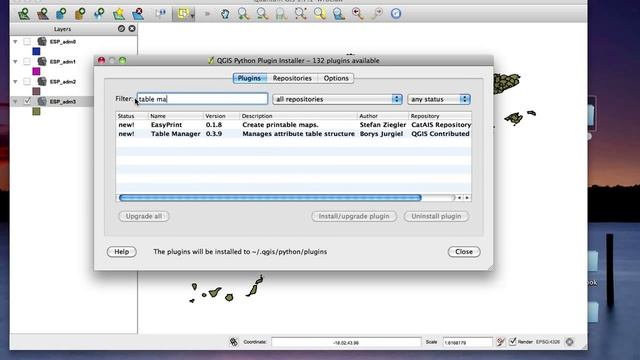
Task: Click the Zoom to Selection icon
Action: pos(320,14)
